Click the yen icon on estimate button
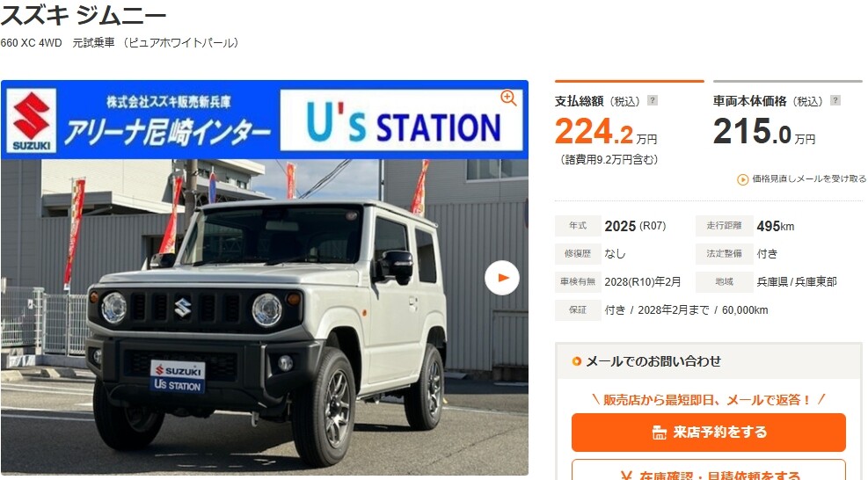868x480 pixels. pyautogui.click(x=627, y=476)
